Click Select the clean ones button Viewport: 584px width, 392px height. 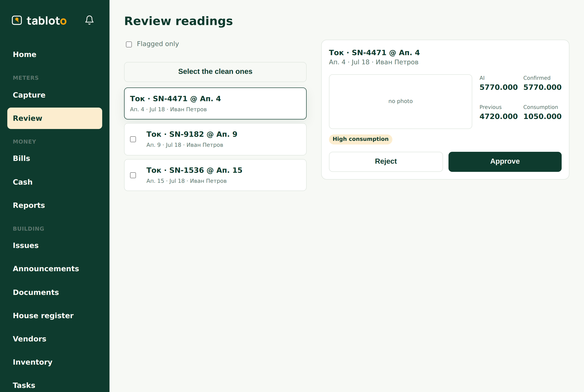tap(215, 72)
